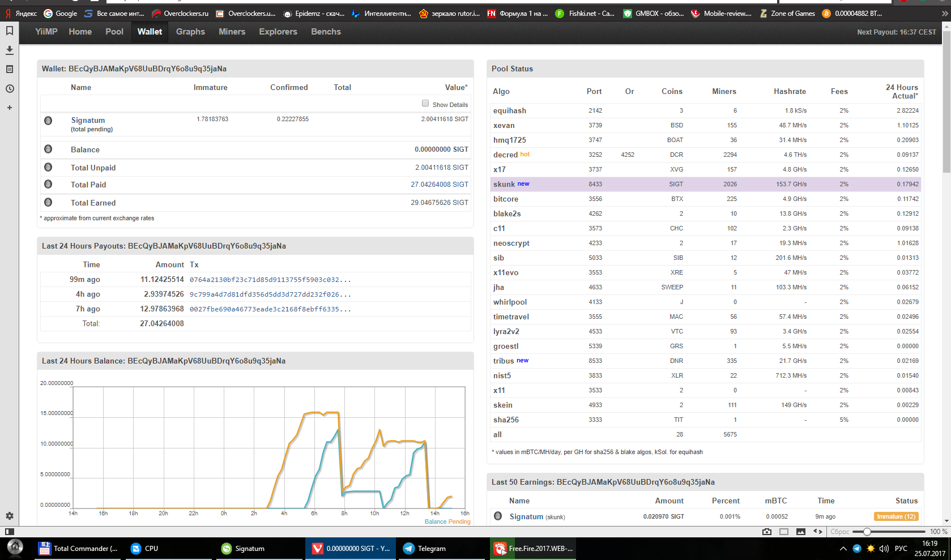Open the РУС language switcher
This screenshot has height=560, width=951.
pos(901,548)
